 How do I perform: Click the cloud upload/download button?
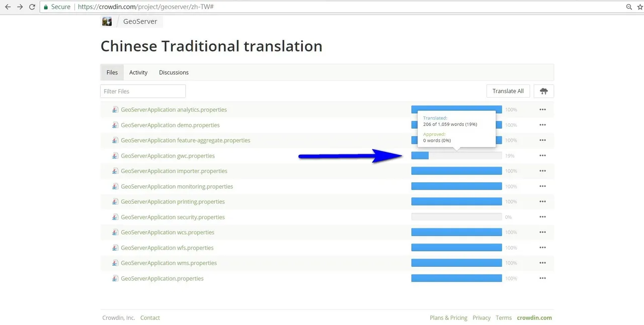pos(544,91)
